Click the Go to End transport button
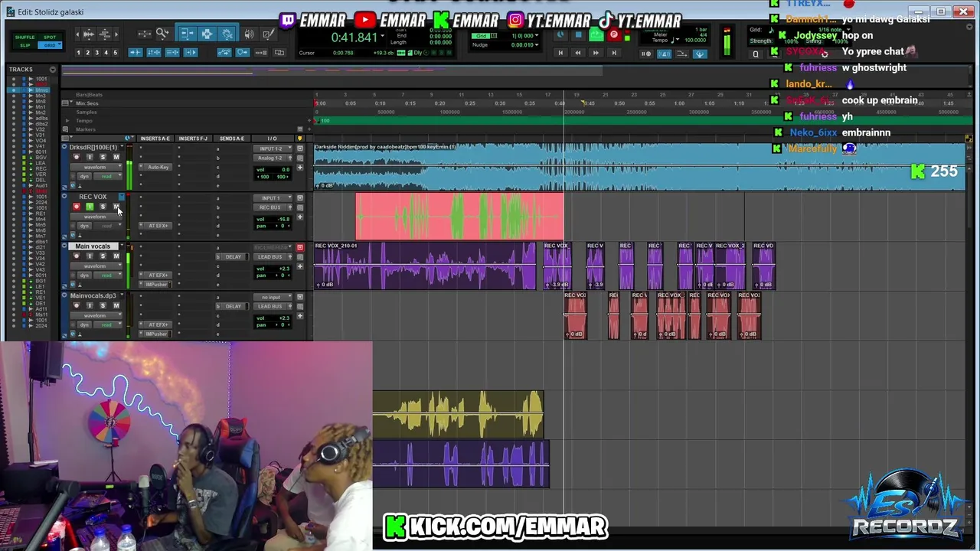Screen dimensions: 980x551 (x=614, y=53)
